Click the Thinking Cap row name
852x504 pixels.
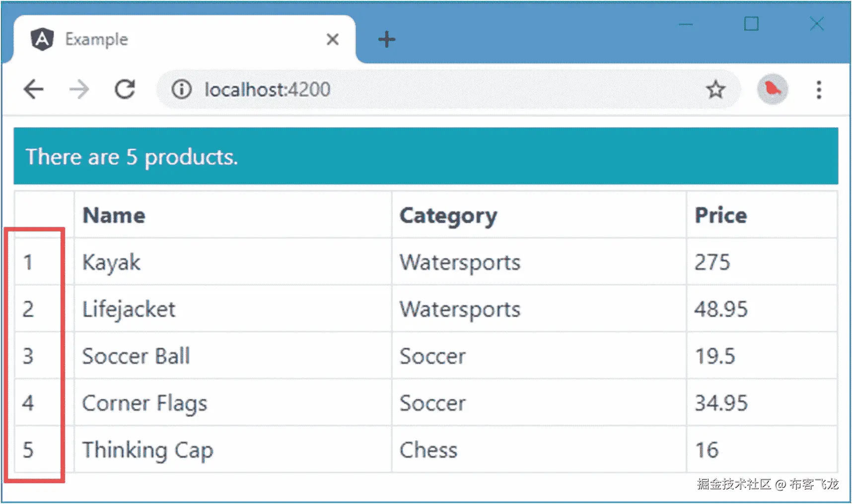click(x=147, y=450)
